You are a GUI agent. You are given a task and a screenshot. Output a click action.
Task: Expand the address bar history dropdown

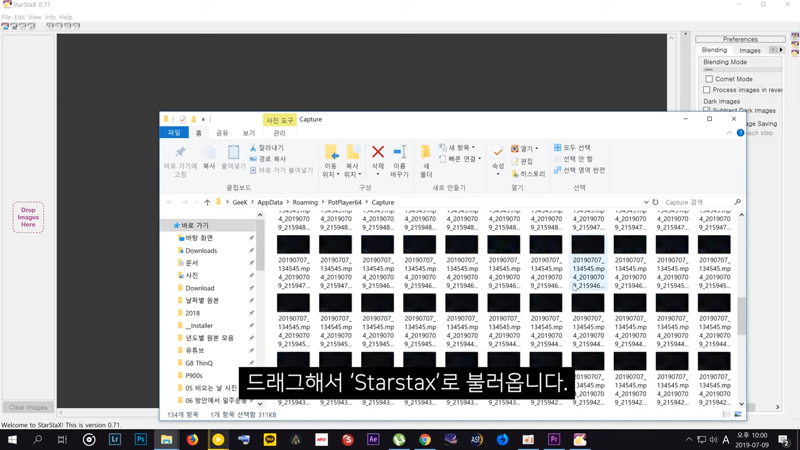coord(646,202)
